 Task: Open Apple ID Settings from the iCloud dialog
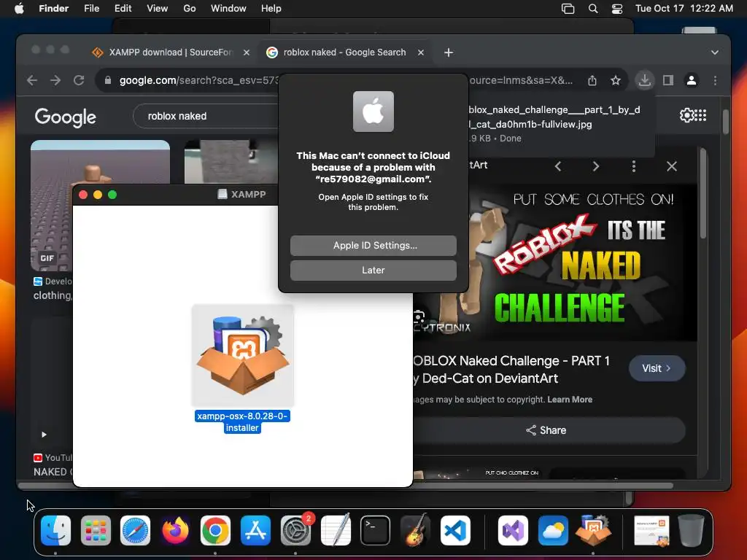click(373, 245)
